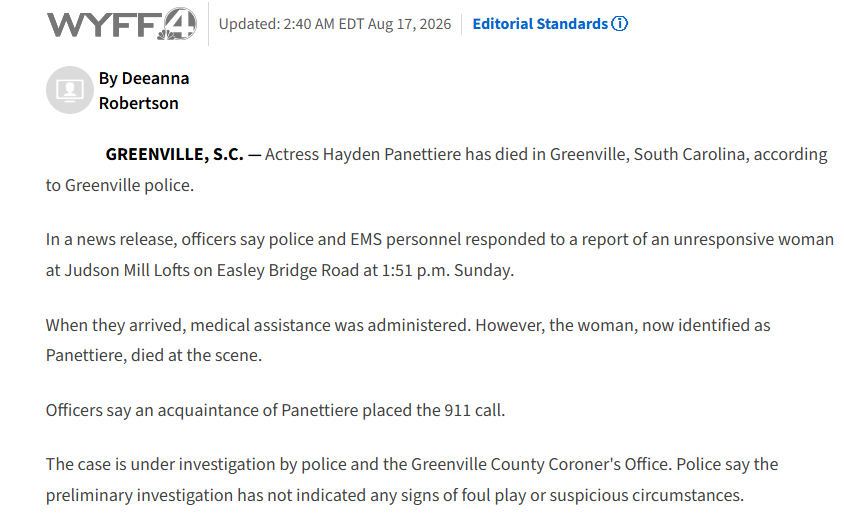Click the surname Robertson in the byline

tap(138, 103)
